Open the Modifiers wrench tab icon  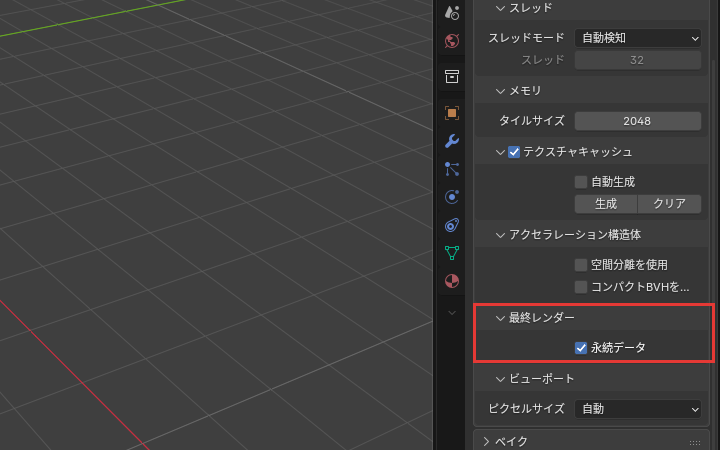[x=452, y=141]
